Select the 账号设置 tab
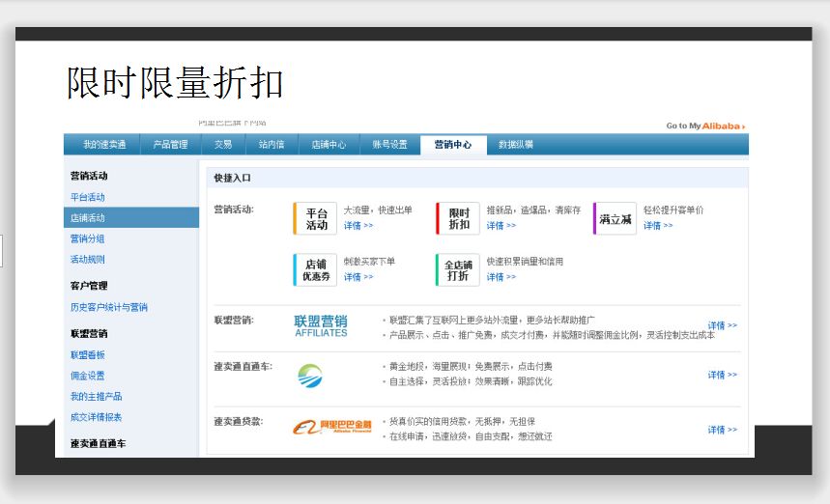 (x=390, y=145)
